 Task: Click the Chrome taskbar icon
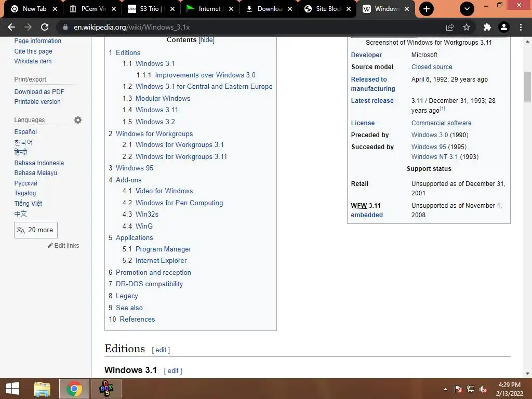[74, 389]
